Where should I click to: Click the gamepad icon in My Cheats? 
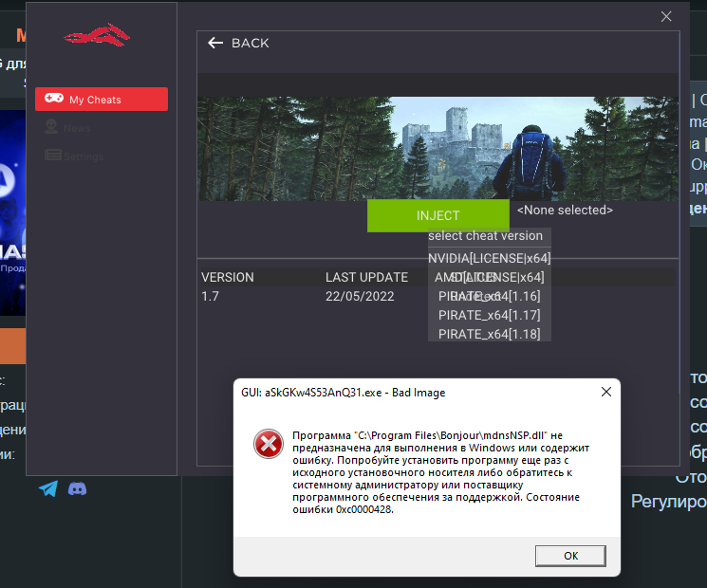[54, 99]
